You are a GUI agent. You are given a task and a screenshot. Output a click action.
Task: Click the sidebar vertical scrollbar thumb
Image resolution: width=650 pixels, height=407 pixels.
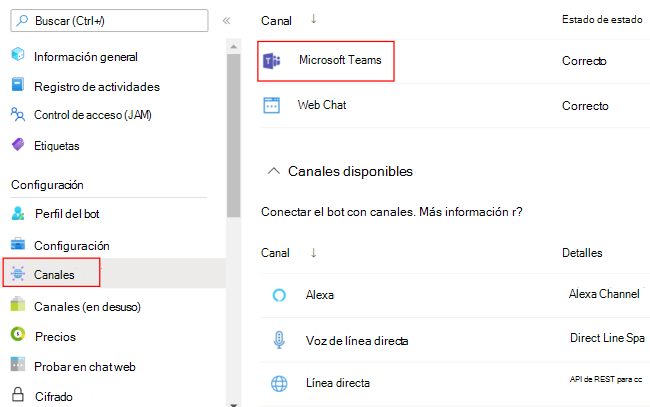(233, 136)
